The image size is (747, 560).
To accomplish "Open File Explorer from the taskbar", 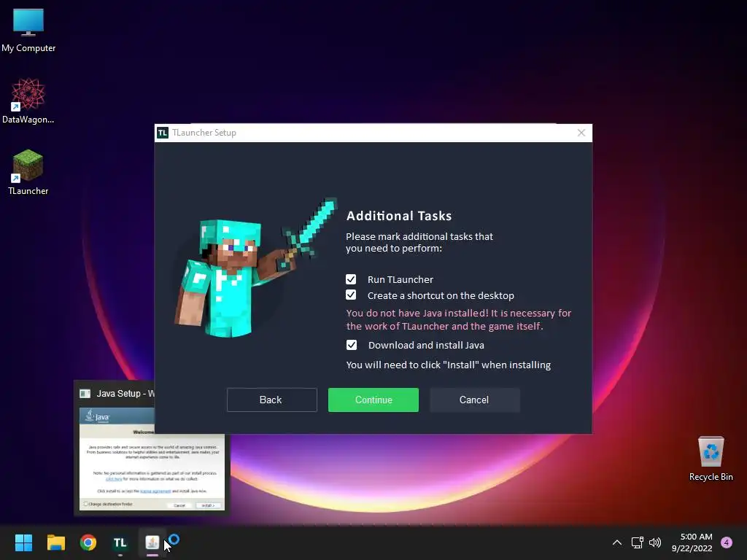I will (x=55, y=542).
